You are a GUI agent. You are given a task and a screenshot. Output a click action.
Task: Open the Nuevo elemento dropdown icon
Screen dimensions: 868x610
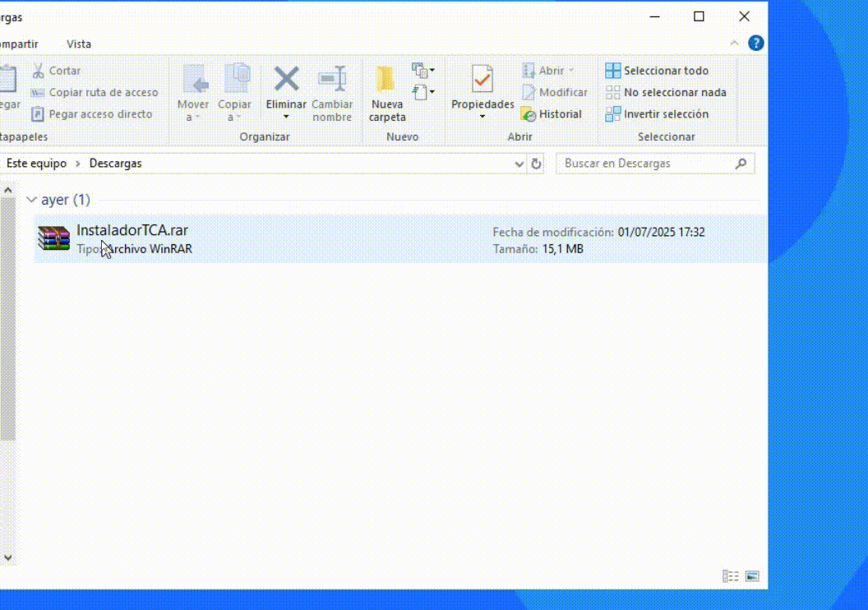pyautogui.click(x=423, y=71)
